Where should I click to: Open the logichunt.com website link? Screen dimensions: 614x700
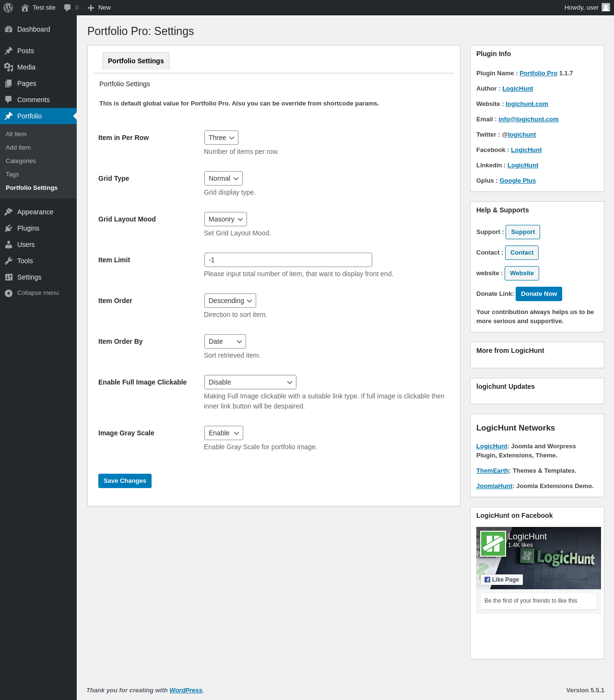pos(527,104)
